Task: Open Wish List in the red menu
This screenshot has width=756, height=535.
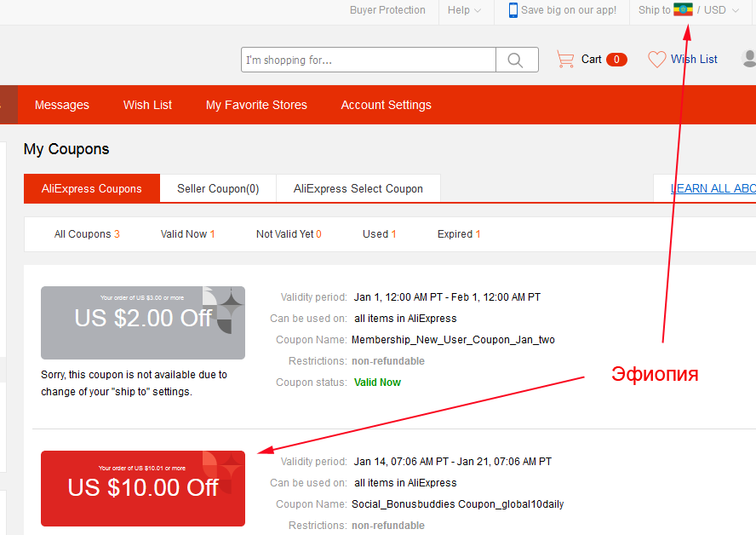Action: (x=147, y=105)
